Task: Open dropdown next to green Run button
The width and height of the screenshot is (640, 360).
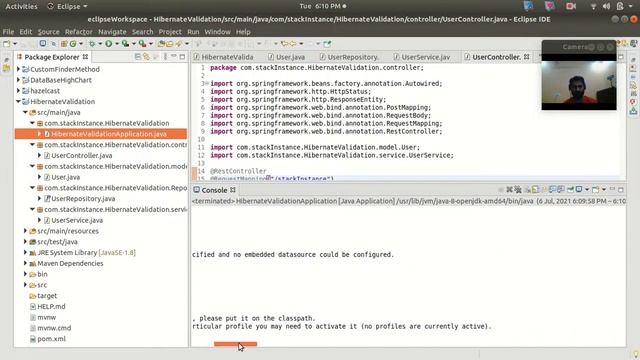Action: [117, 44]
